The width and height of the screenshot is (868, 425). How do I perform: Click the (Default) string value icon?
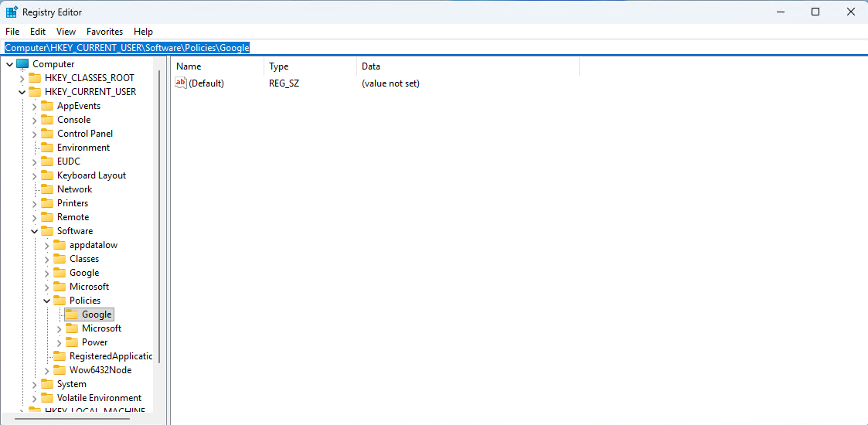pos(181,83)
